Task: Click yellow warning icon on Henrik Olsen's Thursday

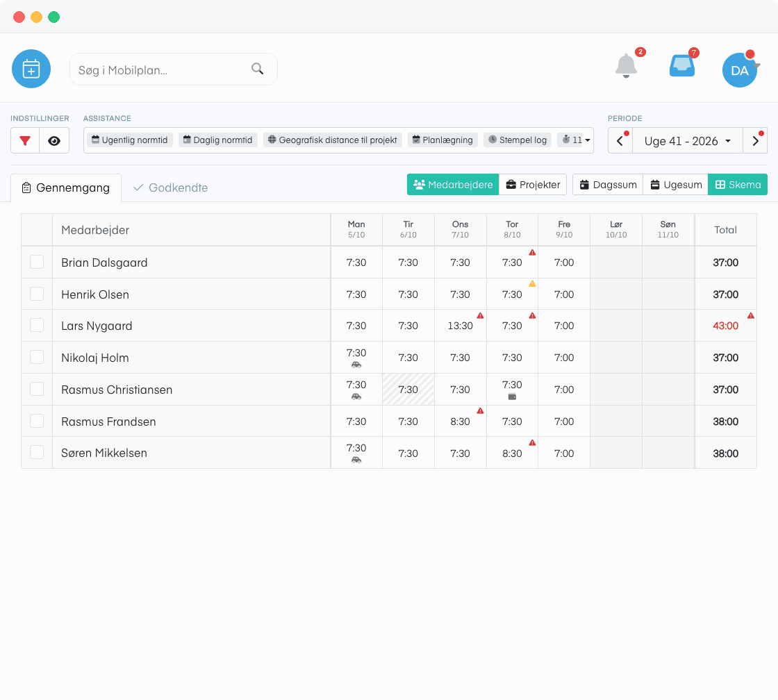Action: coord(532,284)
